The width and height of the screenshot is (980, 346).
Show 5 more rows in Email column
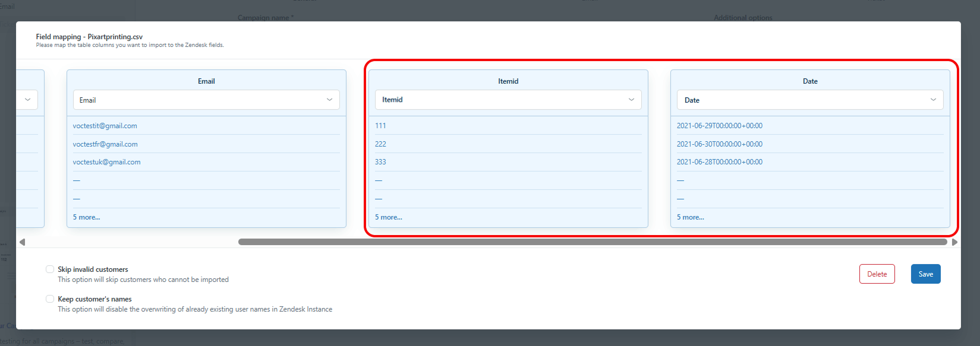[86, 217]
